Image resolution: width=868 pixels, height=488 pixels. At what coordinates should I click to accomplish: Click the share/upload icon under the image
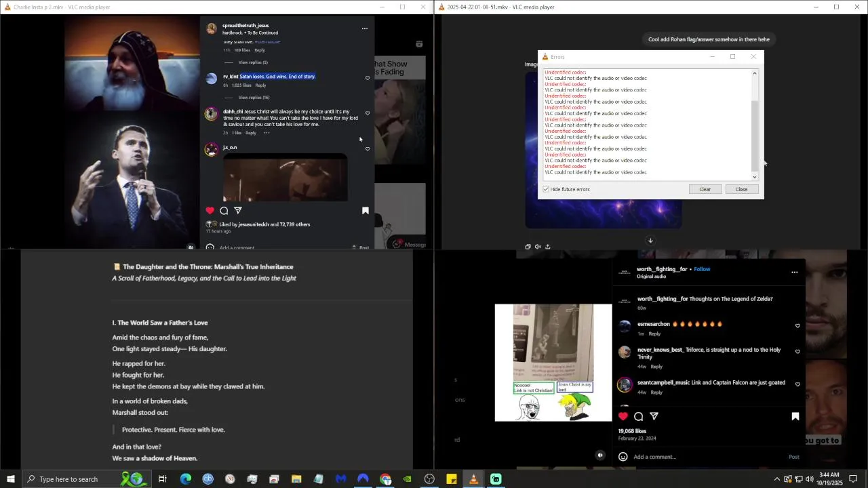click(x=548, y=247)
